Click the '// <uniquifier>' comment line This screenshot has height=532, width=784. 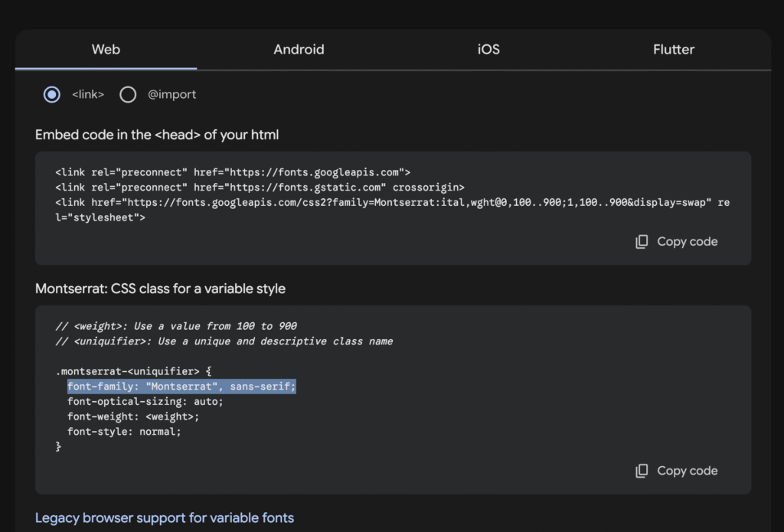coord(224,341)
